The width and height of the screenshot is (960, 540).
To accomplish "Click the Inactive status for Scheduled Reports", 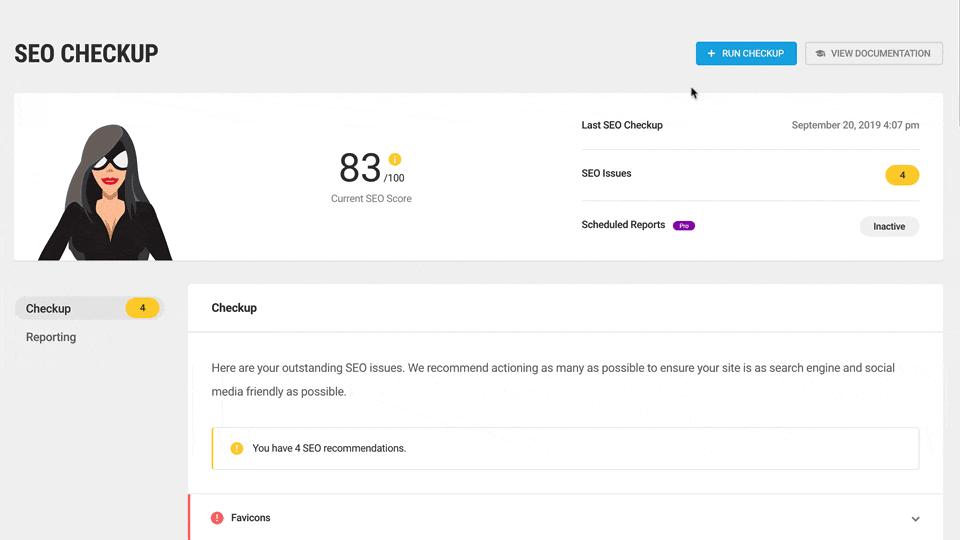I will (889, 226).
